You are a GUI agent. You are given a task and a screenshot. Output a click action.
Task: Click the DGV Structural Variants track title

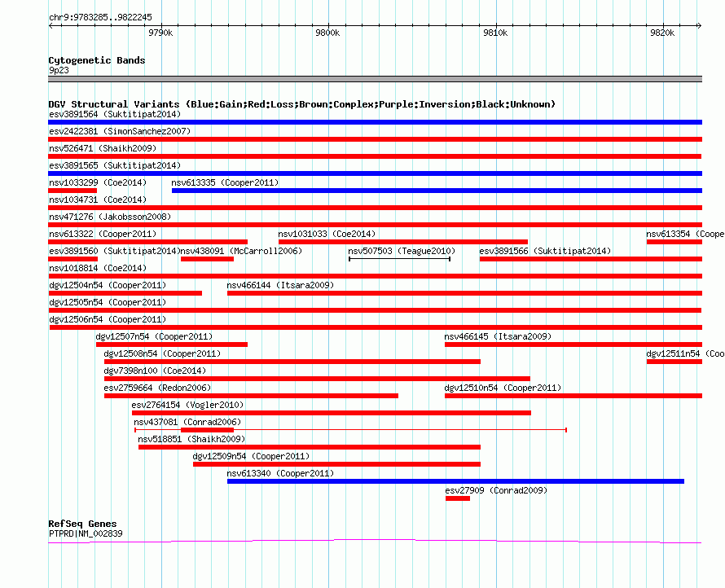coord(302,104)
